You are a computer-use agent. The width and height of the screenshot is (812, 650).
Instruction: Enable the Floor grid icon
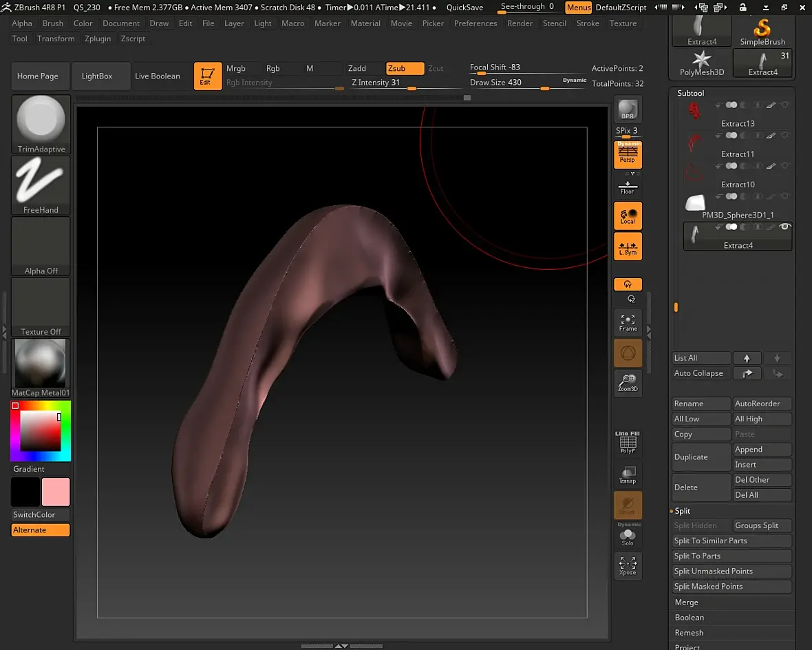pyautogui.click(x=628, y=187)
